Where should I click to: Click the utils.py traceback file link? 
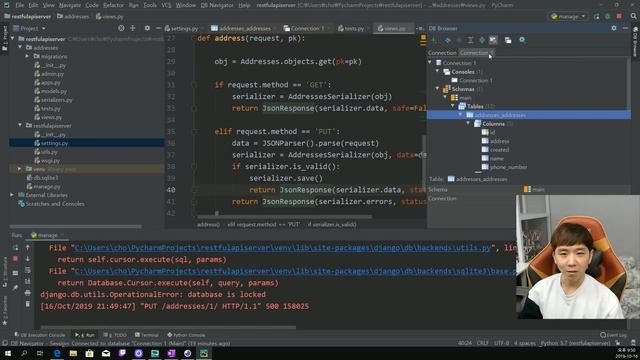[283, 248]
